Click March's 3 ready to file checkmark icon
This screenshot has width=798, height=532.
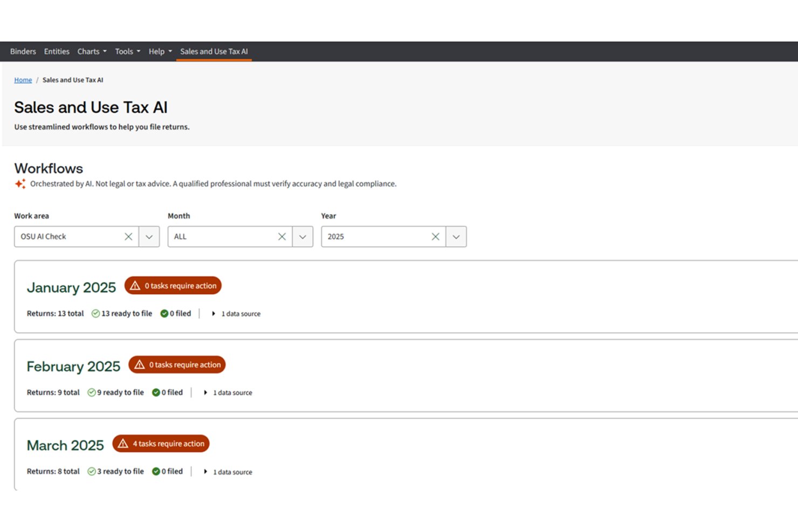[92, 472]
